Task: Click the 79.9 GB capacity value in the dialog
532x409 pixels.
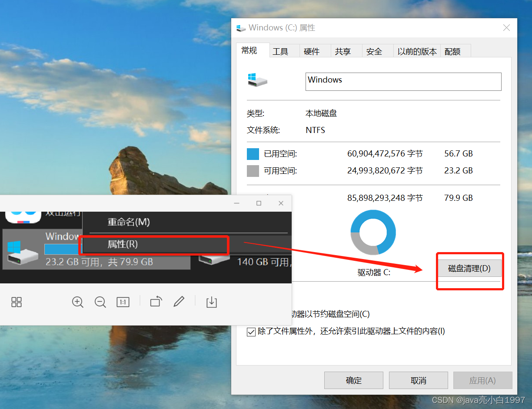Action: tap(459, 198)
